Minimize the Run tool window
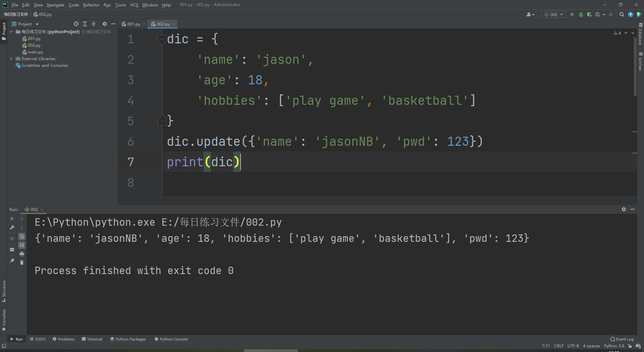This screenshot has width=644, height=352. 633,209
